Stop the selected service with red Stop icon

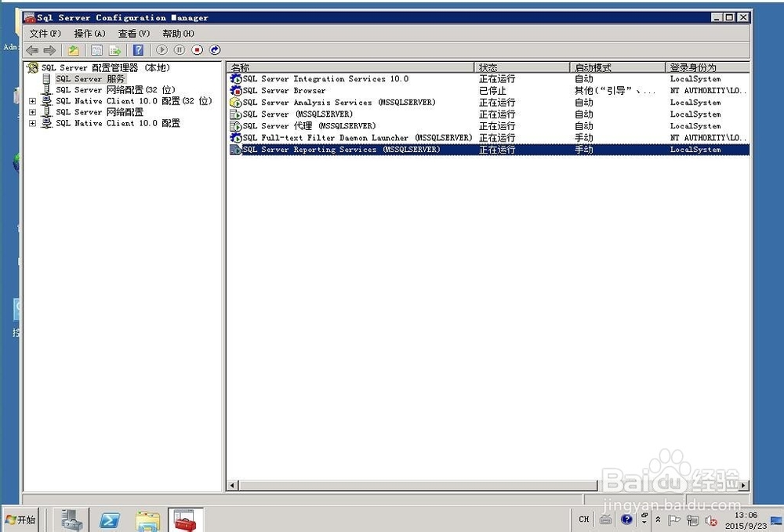pos(198,50)
